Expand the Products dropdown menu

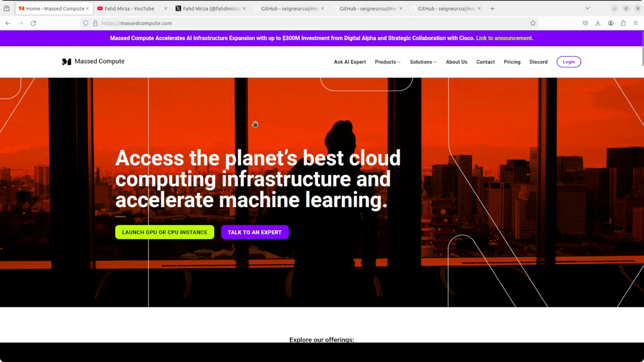coord(387,62)
